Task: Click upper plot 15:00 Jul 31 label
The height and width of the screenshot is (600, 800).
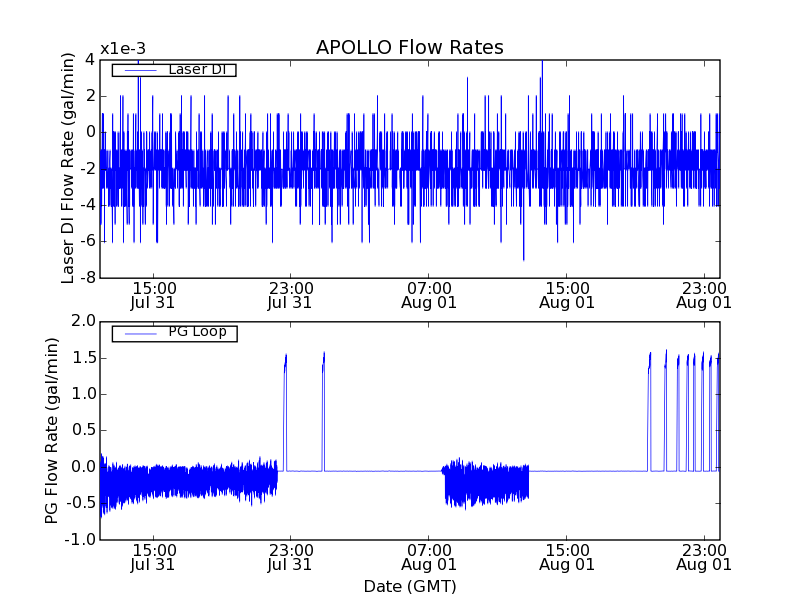Action: coord(153,295)
